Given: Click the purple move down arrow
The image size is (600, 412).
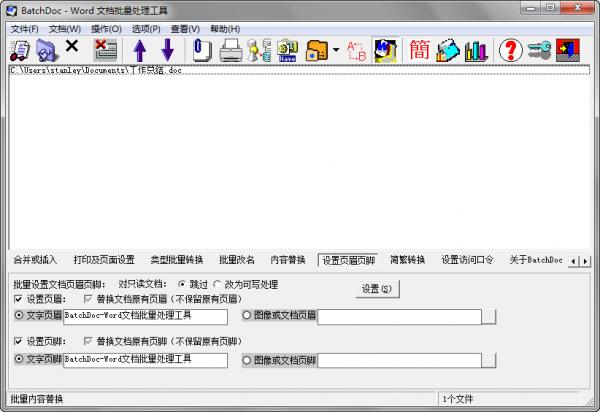Looking at the screenshot, I should 167,49.
